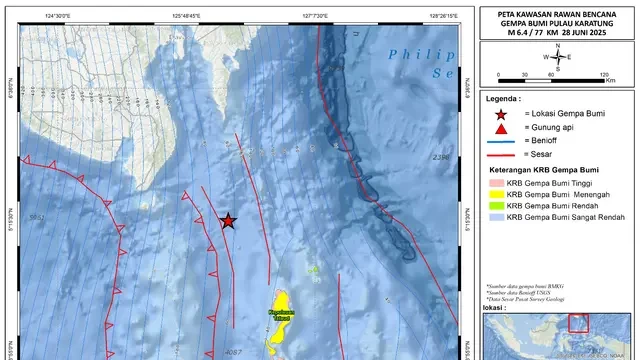Viewport: 640px width, 360px height.
Task: Click the source note Pusat Survey Geologi
Action: click(525, 299)
